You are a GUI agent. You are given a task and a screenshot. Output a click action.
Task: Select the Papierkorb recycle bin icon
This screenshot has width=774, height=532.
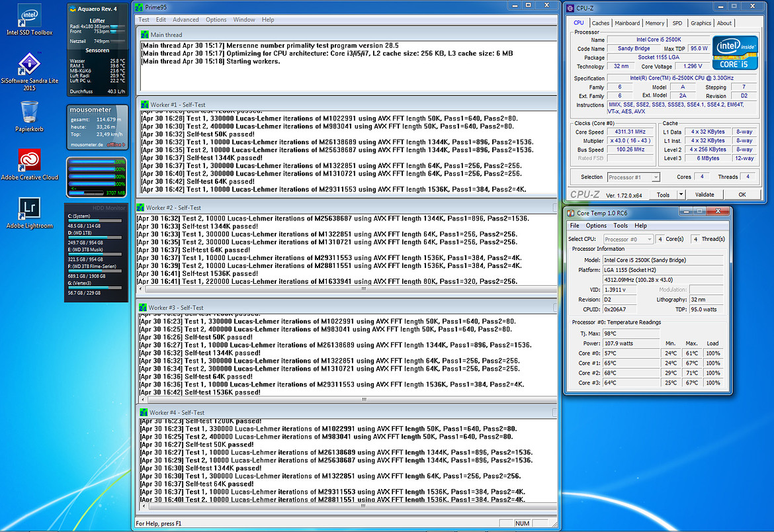[x=29, y=116]
